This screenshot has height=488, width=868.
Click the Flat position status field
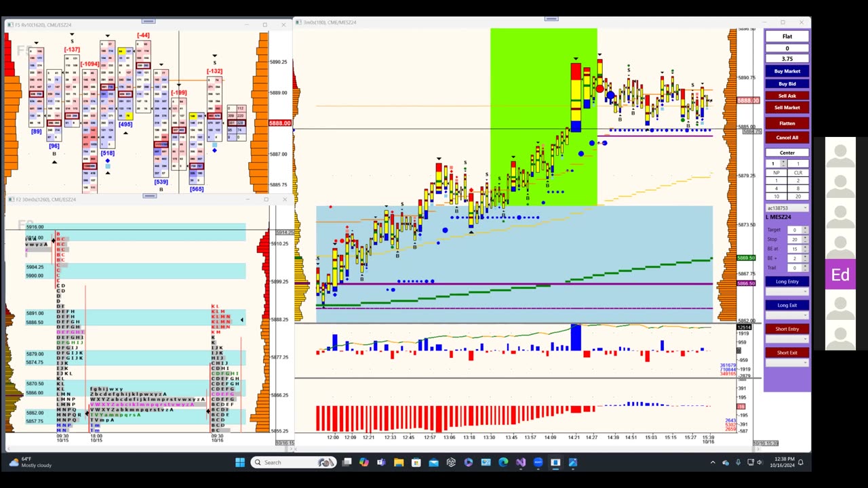click(x=787, y=37)
